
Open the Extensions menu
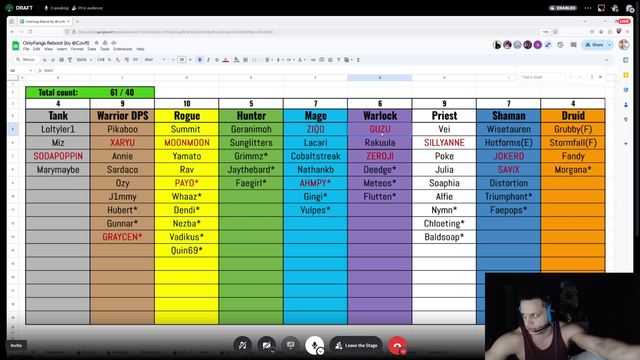[x=123, y=49]
